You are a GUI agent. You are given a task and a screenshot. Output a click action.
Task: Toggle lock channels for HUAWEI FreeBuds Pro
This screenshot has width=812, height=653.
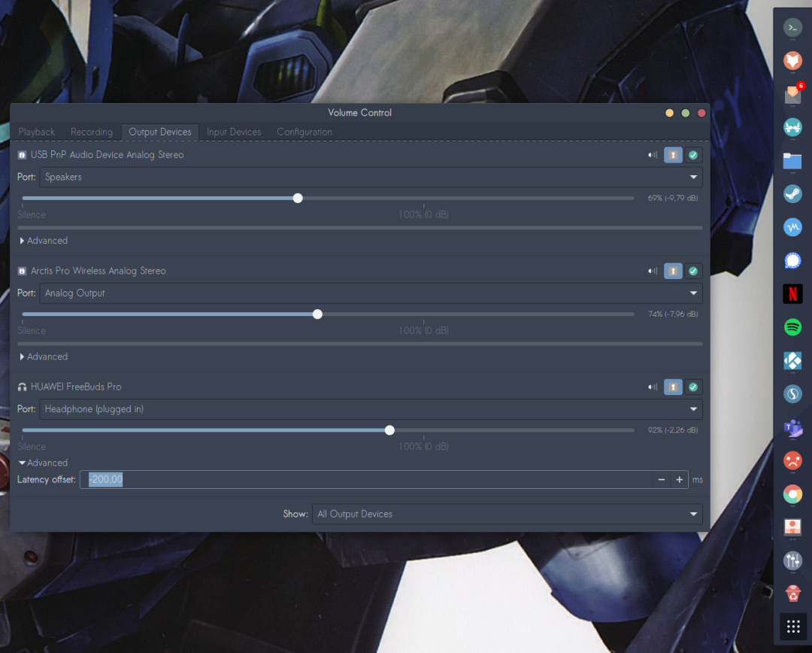click(x=673, y=387)
